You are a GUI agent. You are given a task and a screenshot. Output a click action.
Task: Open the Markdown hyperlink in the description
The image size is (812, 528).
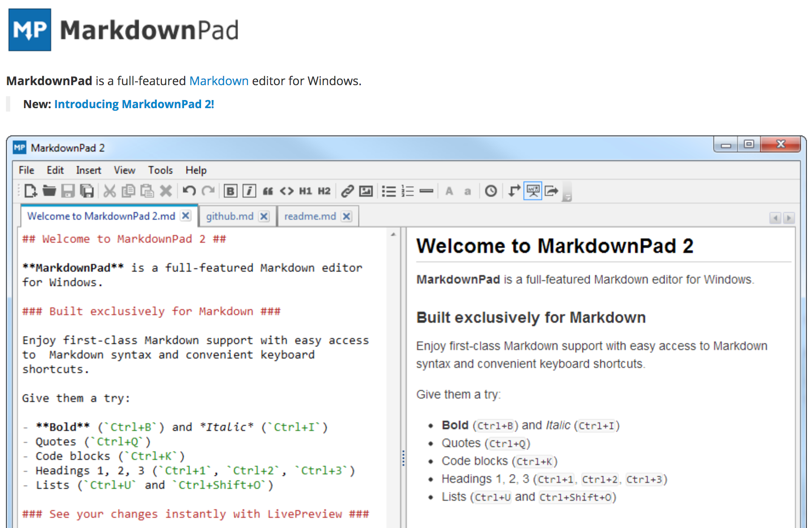[219, 80]
